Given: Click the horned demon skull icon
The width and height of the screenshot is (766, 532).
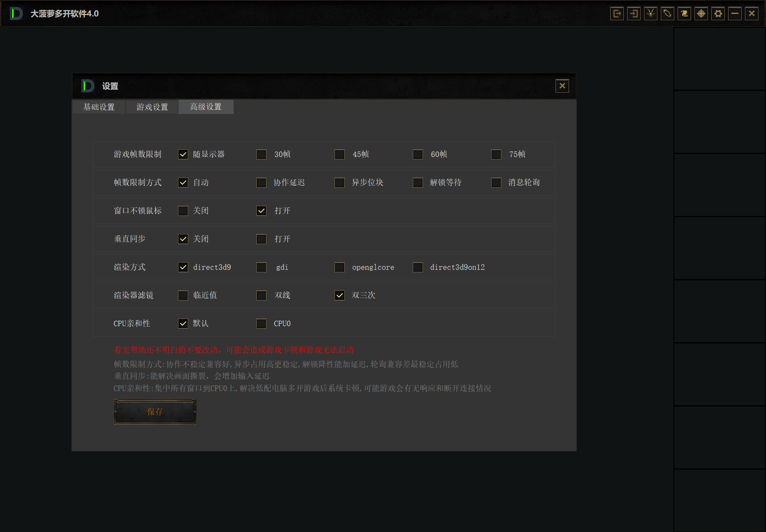Looking at the screenshot, I should point(651,13).
